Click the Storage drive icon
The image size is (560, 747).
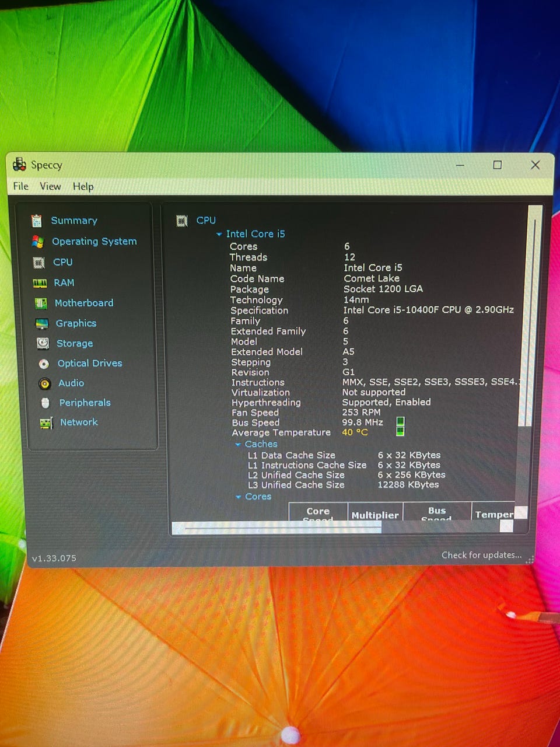click(x=43, y=344)
